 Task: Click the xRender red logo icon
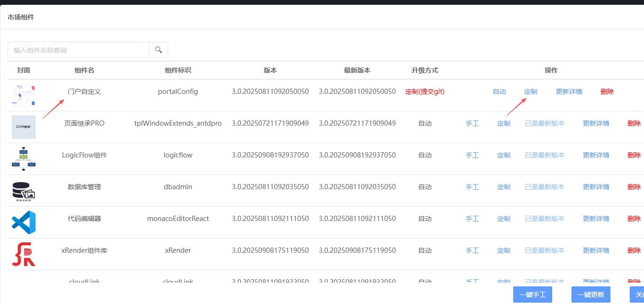point(24,254)
